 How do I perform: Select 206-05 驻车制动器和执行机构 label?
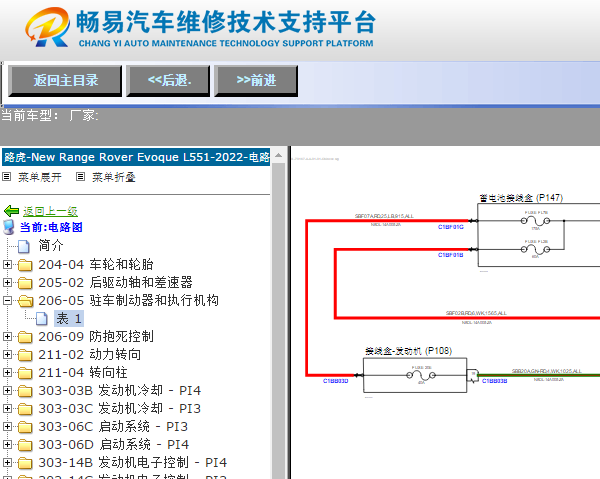[128, 300]
